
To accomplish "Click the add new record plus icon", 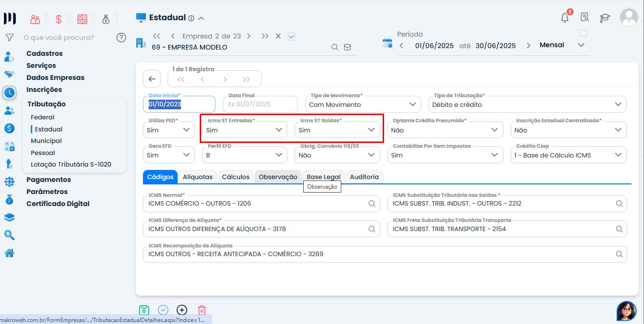I will click(x=182, y=310).
